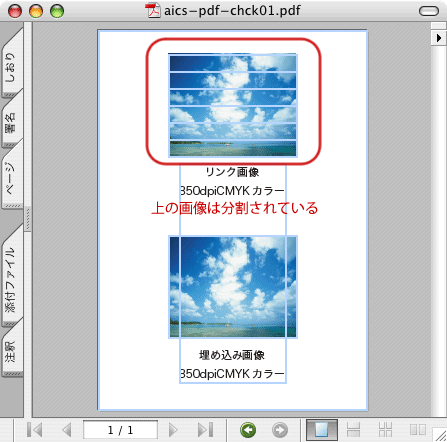Open the 注釈 comments tab

[x=12, y=350]
